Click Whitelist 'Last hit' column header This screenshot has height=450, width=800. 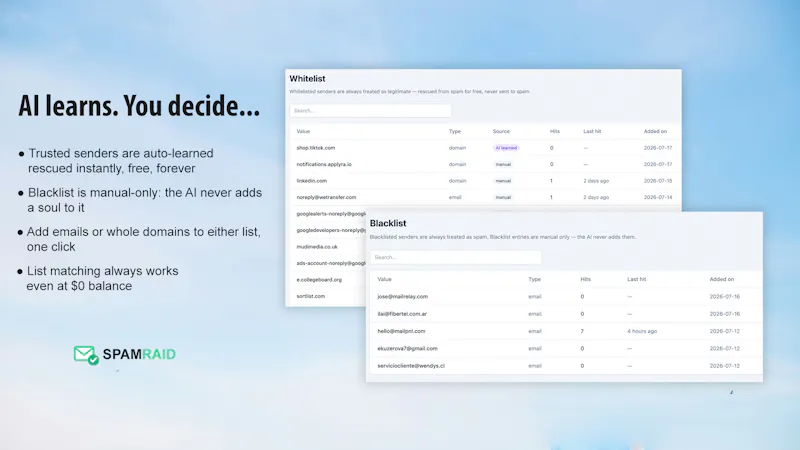592,131
